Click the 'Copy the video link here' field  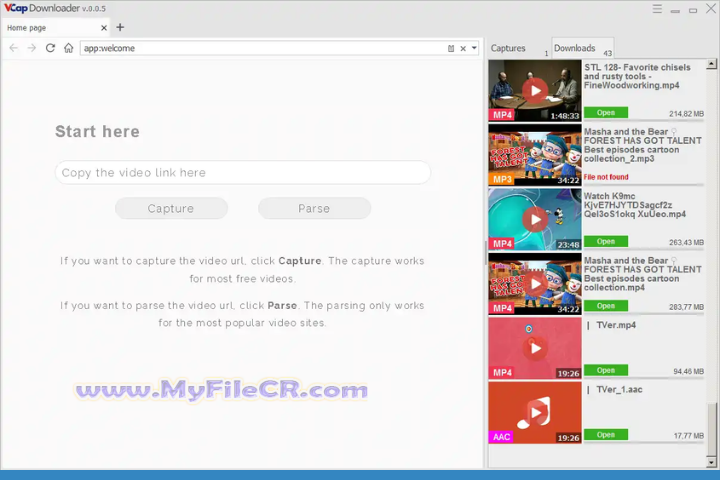click(242, 173)
